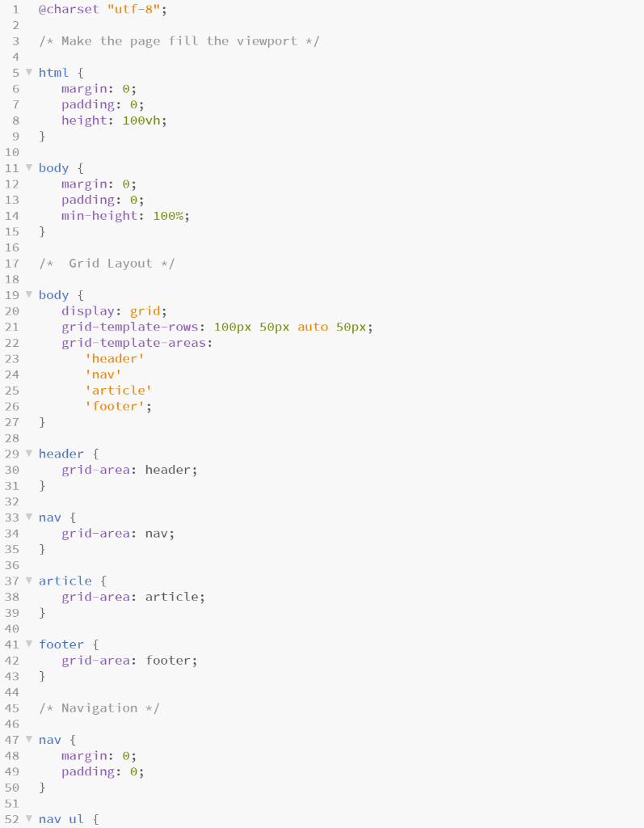644x828 pixels.
Task: Click line number 28 in the gutter
Action: tap(12, 438)
